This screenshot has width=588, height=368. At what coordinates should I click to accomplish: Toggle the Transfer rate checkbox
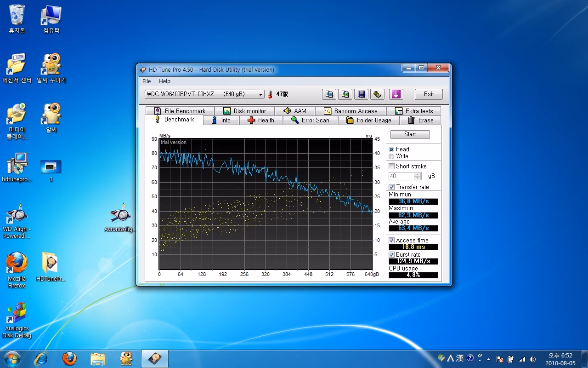392,187
